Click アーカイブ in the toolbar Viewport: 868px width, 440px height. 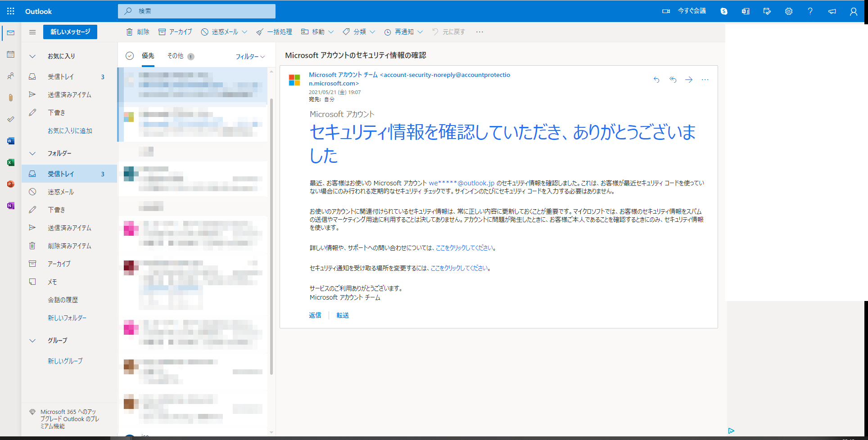(175, 32)
